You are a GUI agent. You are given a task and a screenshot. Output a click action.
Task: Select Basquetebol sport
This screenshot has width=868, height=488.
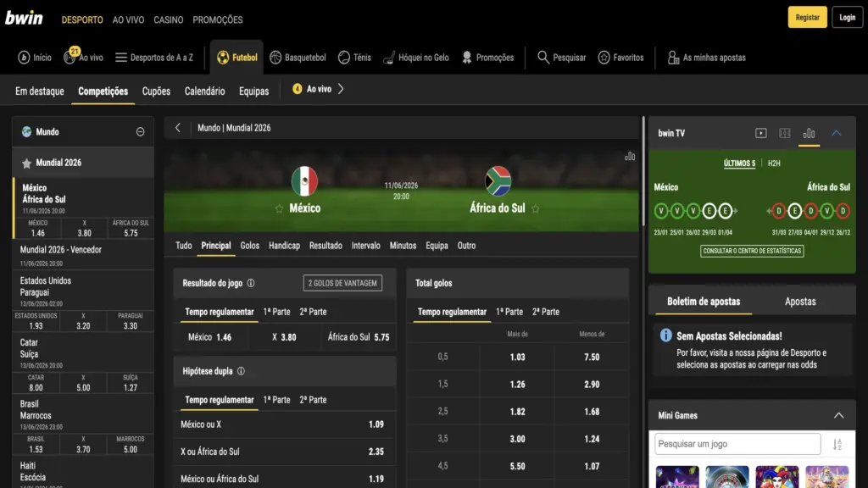pyautogui.click(x=298, y=58)
